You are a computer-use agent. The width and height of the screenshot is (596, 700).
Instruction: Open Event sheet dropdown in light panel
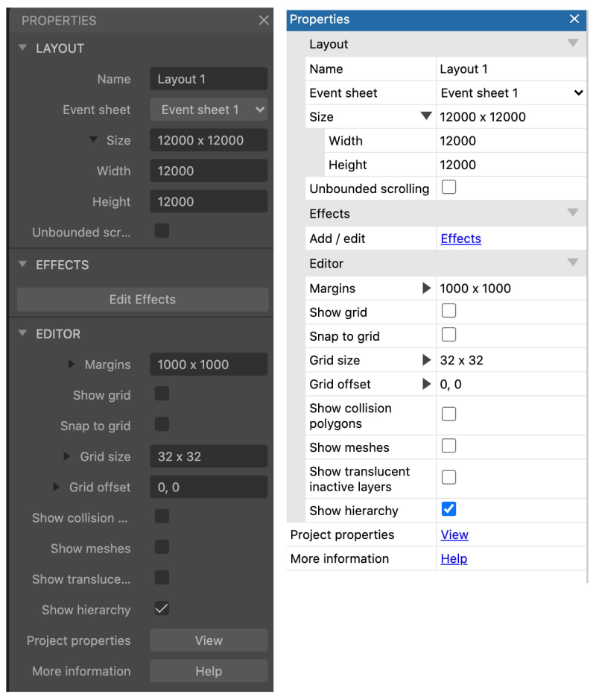[511, 93]
